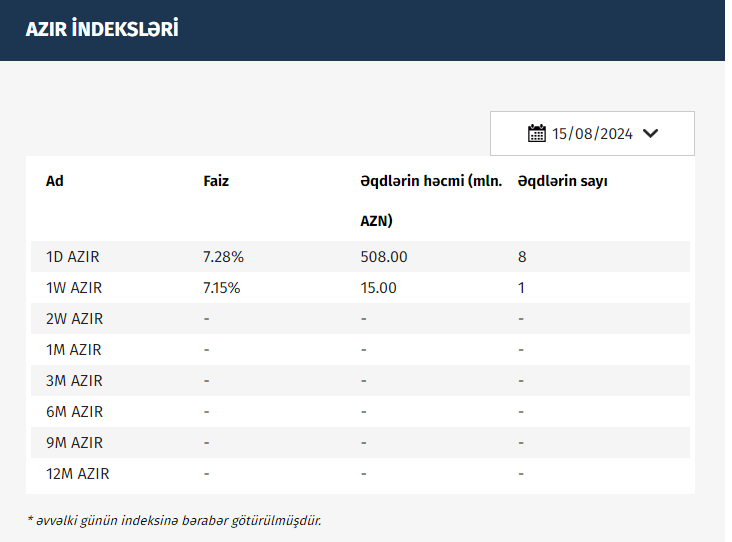This screenshot has width=732, height=542.
Task: Click the 15/08/2024 date text
Action: 592,133
